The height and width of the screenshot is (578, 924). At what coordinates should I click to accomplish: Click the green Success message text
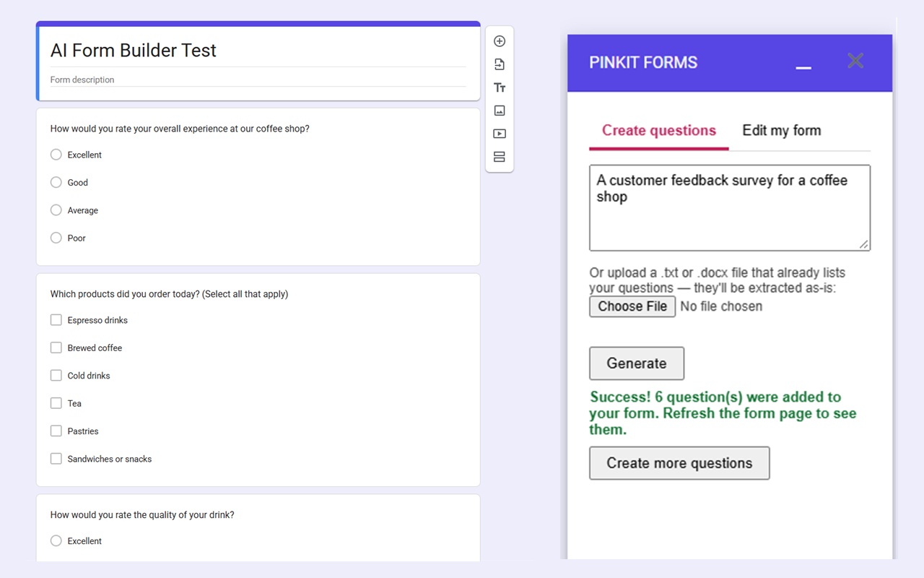coord(723,413)
